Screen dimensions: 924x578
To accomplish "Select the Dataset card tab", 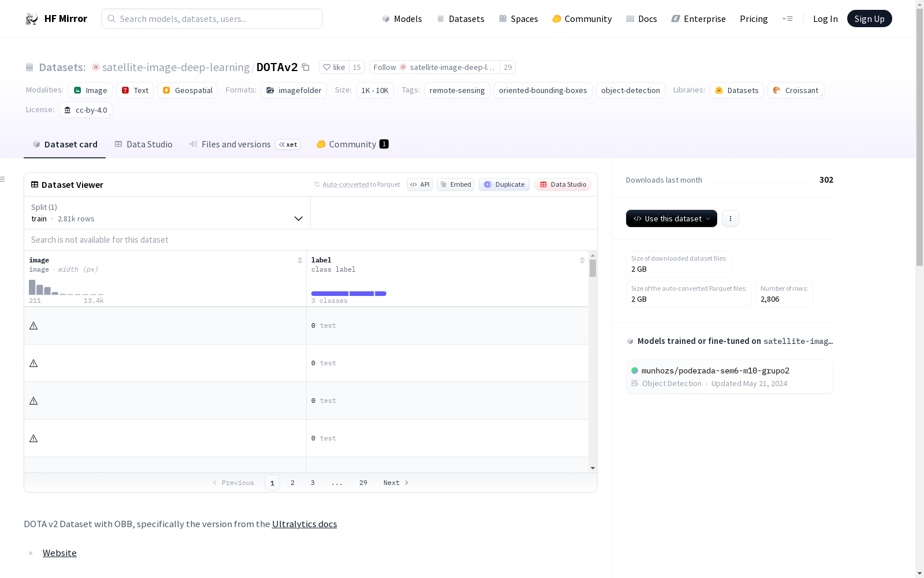I will 65,144.
